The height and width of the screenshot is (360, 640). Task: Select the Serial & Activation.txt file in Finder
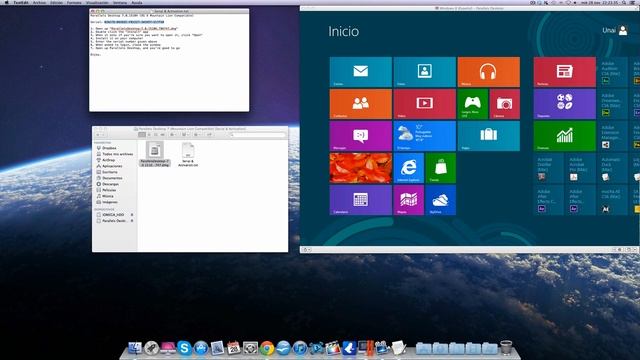pyautogui.click(x=188, y=155)
